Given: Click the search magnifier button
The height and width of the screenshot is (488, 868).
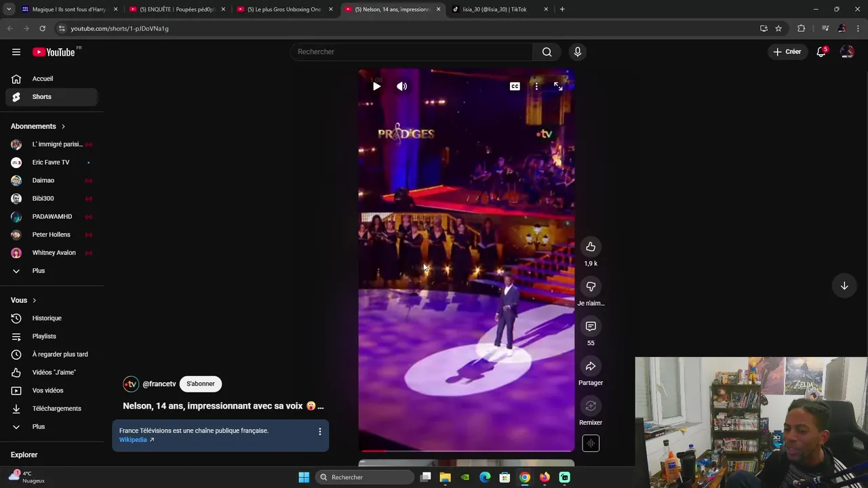Looking at the screenshot, I should point(547,52).
